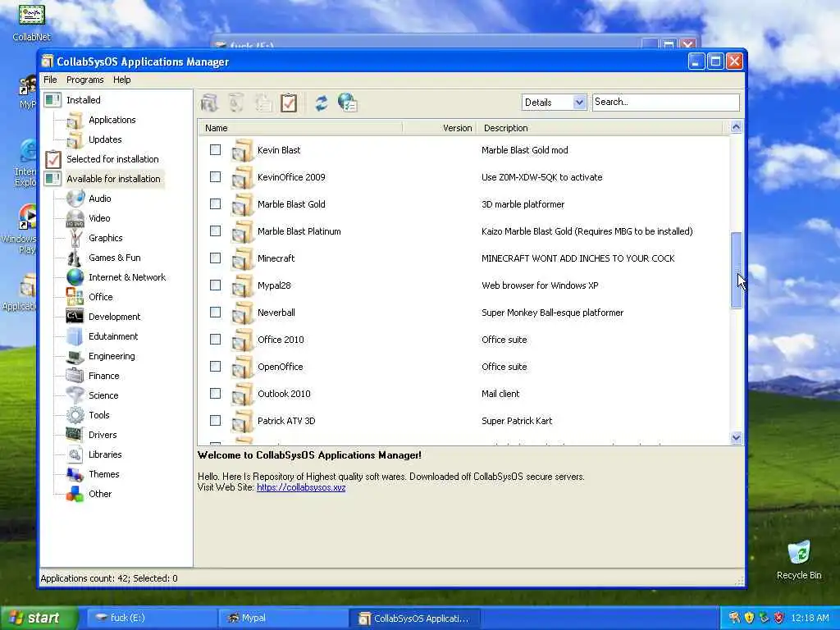
Task: Tick the Patrick ATV 3D checkbox
Action: [x=216, y=421]
